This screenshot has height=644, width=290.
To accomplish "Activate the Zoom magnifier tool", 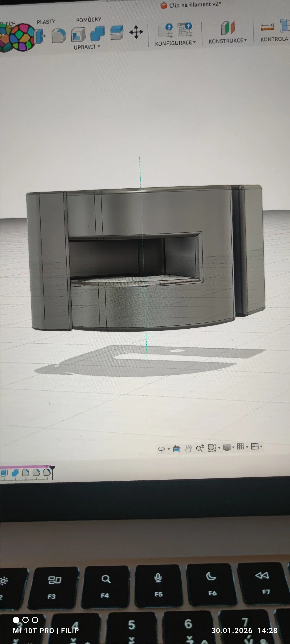I will [x=200, y=448].
